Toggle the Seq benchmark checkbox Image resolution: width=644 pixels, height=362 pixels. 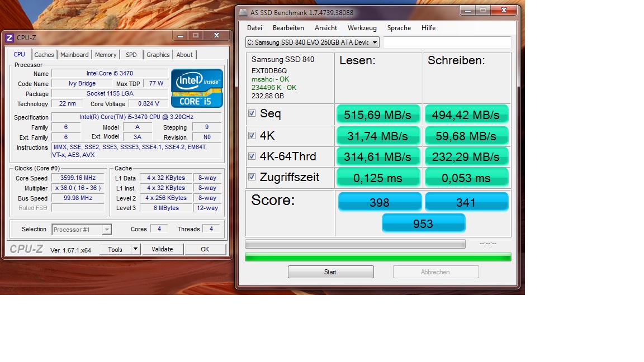click(x=252, y=113)
